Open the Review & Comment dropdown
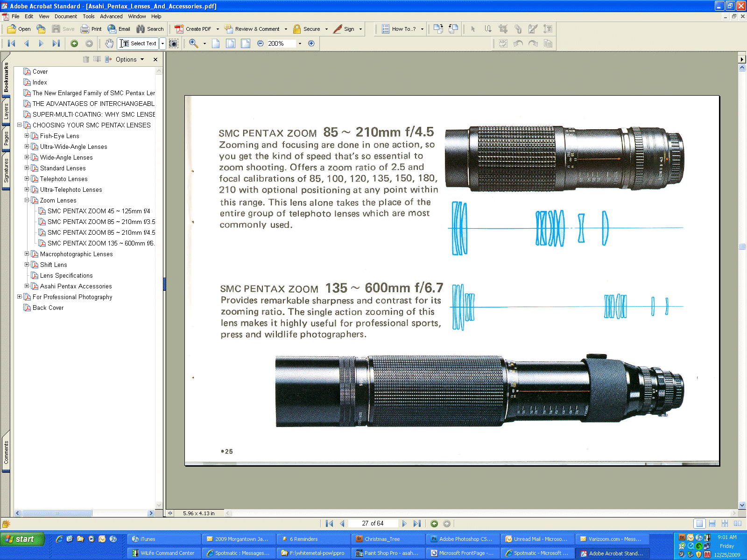 coord(286,29)
